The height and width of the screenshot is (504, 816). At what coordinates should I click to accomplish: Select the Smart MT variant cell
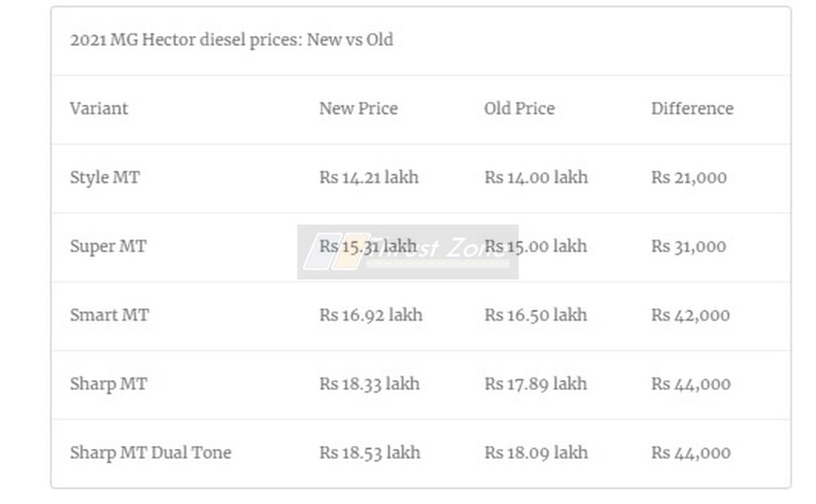click(110, 315)
